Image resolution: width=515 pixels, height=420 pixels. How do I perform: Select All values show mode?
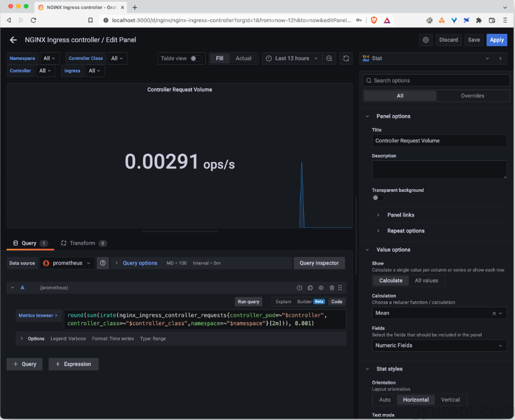[427, 281]
